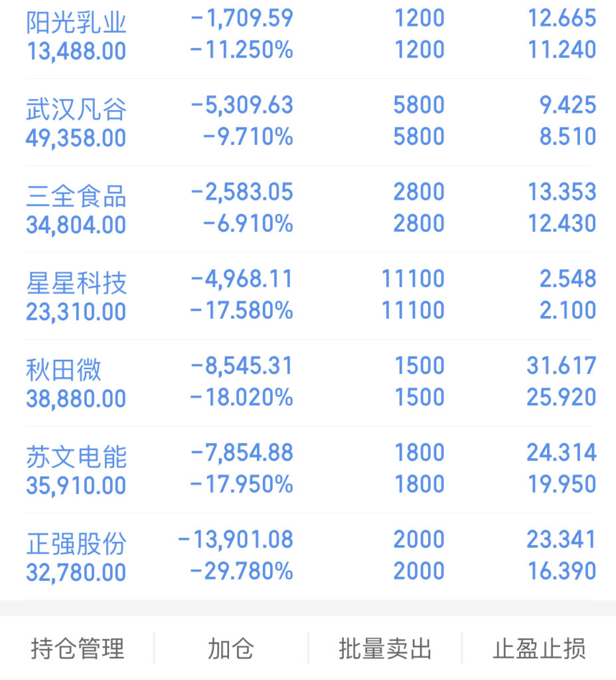Open the 秋田微 holding
Image resolution: width=616 pixels, height=680 pixels.
[308, 382]
